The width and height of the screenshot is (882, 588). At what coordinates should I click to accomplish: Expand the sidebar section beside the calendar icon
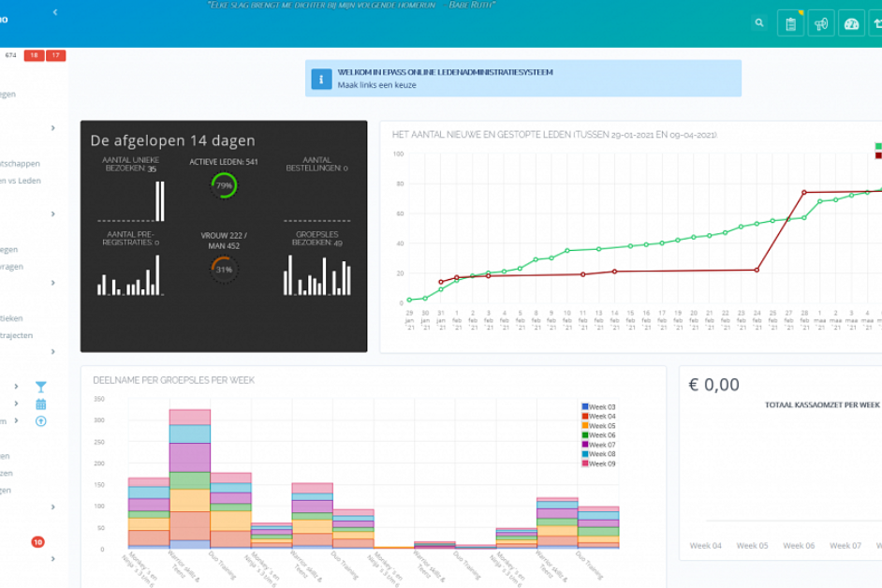[16, 404]
